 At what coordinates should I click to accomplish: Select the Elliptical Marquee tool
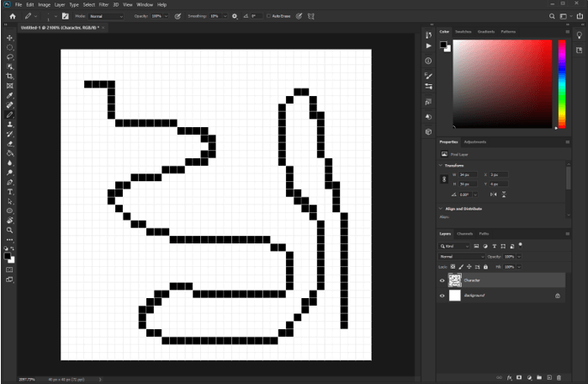10,48
